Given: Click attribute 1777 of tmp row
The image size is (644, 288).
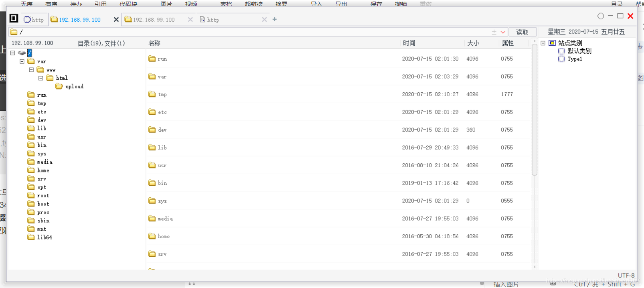Looking at the screenshot, I should coord(507,94).
